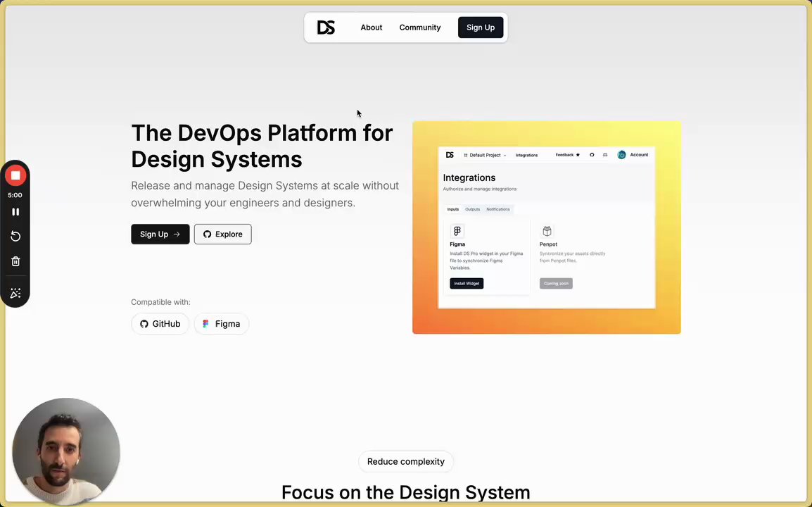
Task: Click the Account avatar in preview
Action: coord(621,155)
